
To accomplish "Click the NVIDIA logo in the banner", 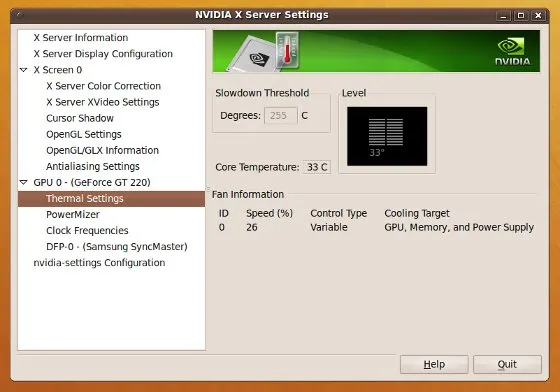I will click(512, 52).
